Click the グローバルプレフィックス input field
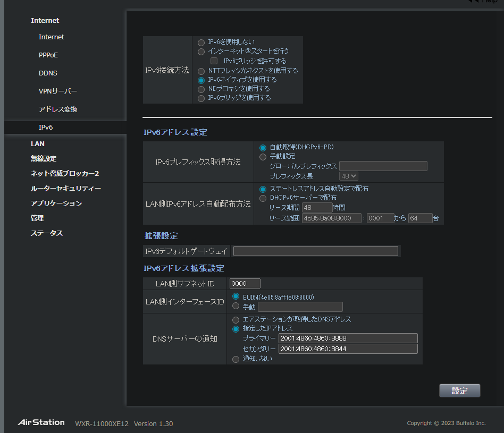This screenshot has width=504, height=433. pyautogui.click(x=383, y=166)
